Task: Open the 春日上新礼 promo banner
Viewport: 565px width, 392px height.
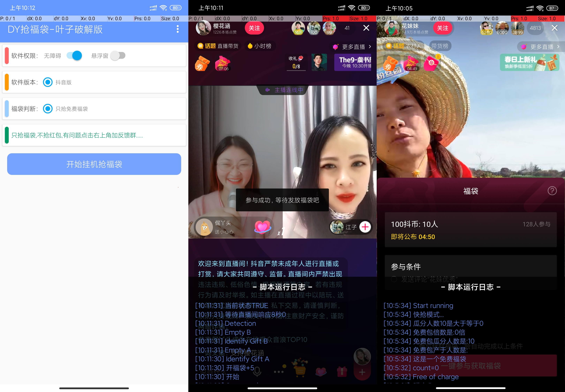Action: pos(530,62)
